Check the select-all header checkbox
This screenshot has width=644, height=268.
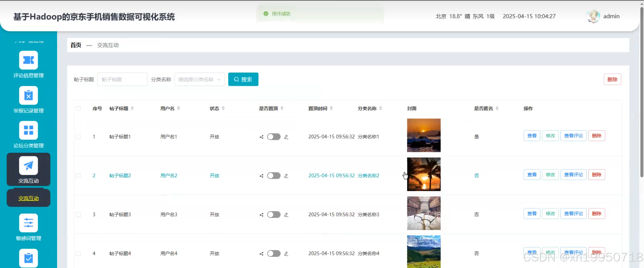pyautogui.click(x=78, y=108)
